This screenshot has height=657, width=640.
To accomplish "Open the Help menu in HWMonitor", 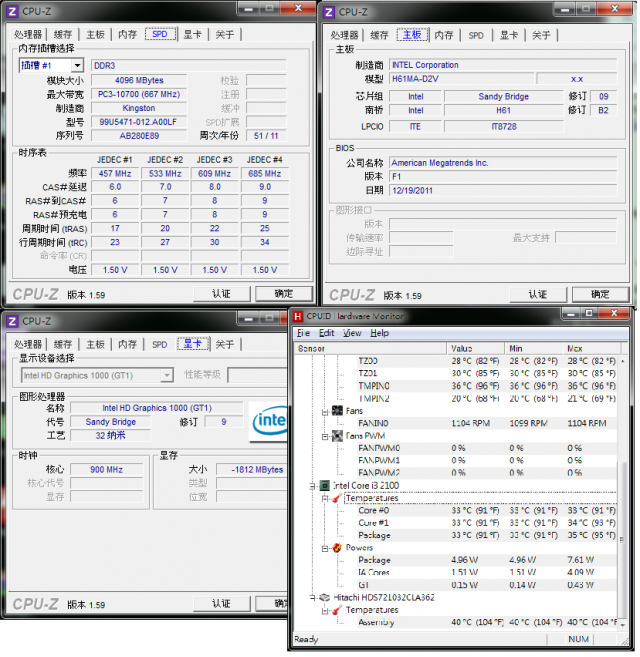I will pyautogui.click(x=379, y=333).
